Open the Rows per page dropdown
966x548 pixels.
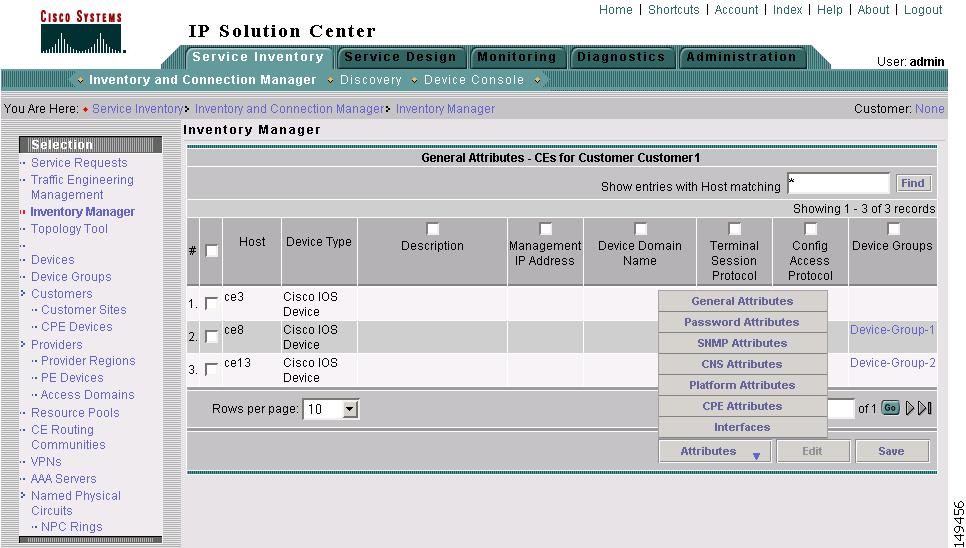(x=331, y=409)
